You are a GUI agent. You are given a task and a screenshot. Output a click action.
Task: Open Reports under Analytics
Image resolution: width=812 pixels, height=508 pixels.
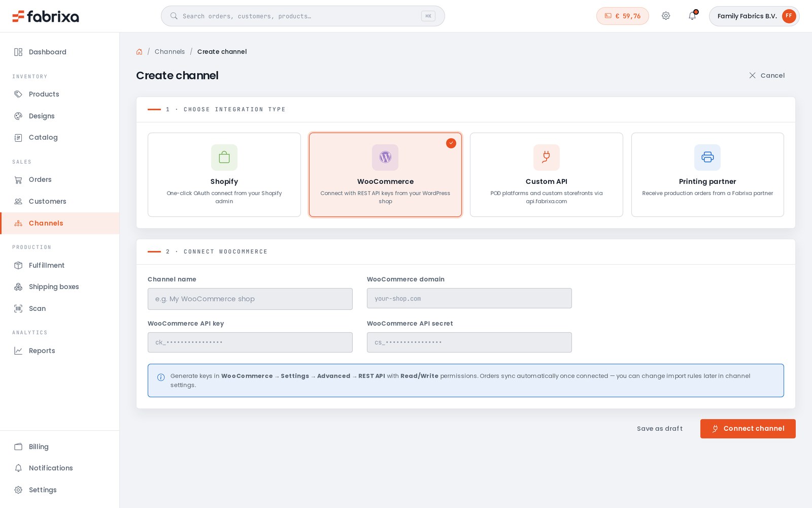[x=60, y=351]
